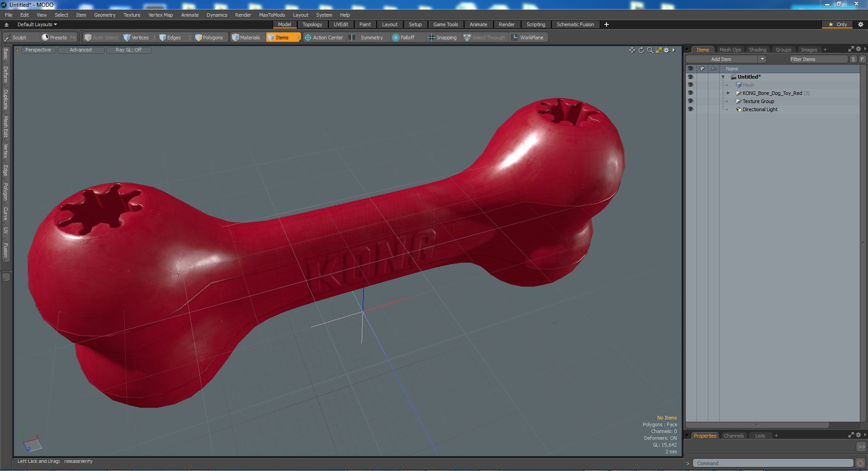Hide the Directional Light item
The height and width of the screenshot is (471, 868).
tap(690, 109)
